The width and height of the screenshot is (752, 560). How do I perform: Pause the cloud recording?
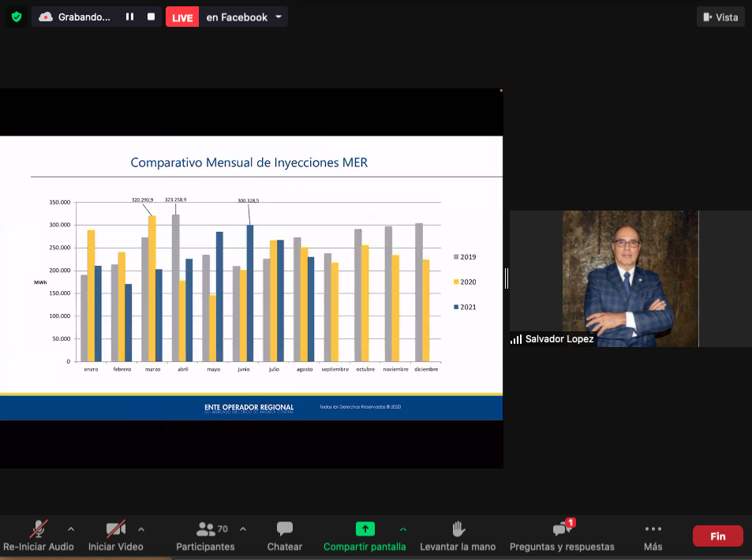pos(129,17)
